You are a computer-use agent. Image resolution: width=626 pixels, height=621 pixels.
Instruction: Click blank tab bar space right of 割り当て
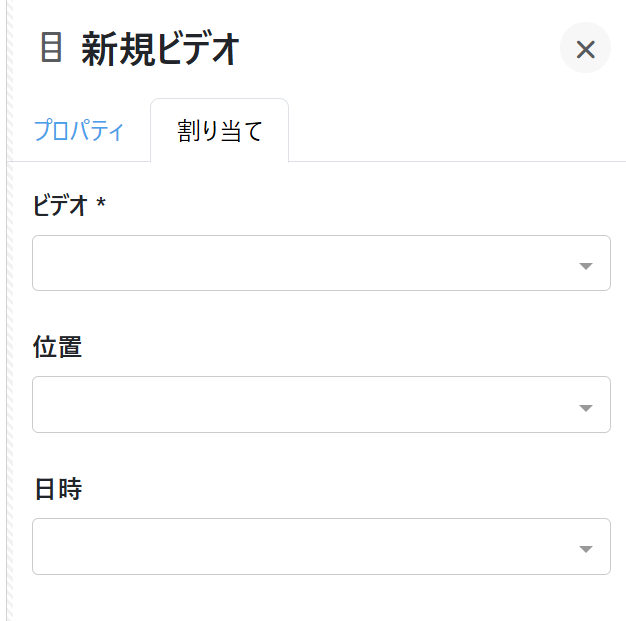[x=450, y=131]
